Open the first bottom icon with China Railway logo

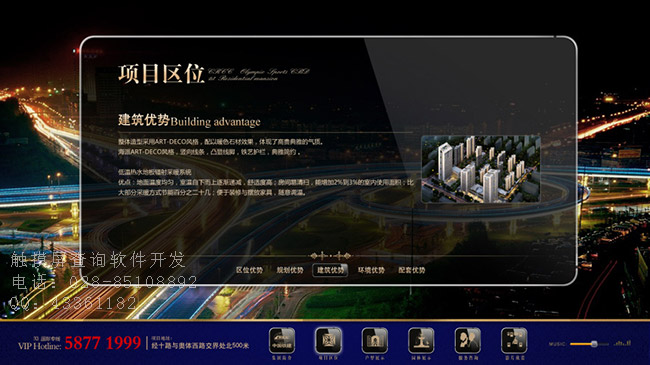(x=282, y=341)
